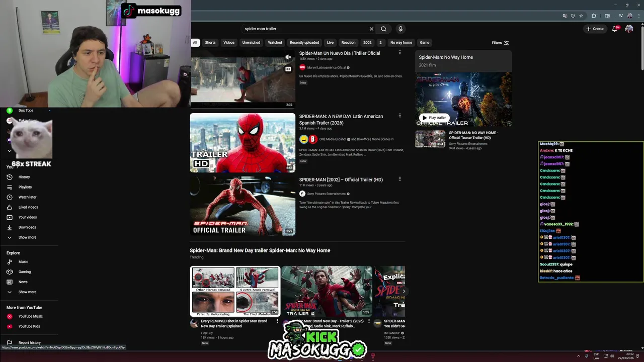
Task: Select the No way home filter chip
Action: pos(401,43)
